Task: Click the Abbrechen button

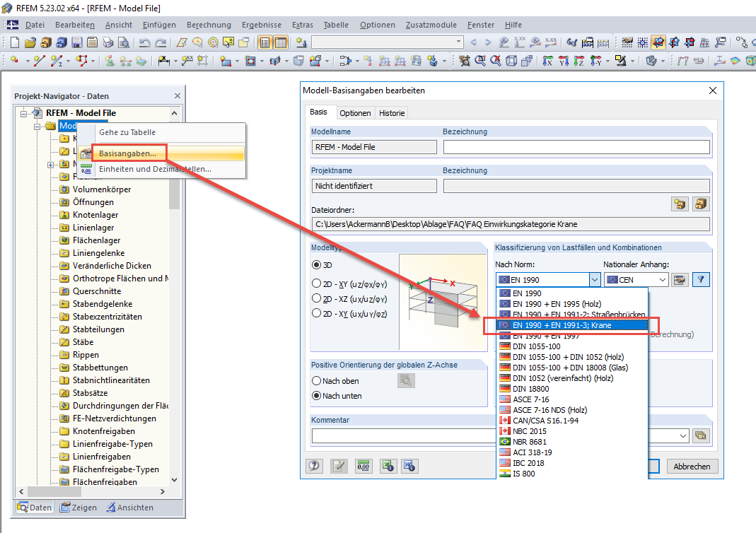Action: [692, 466]
